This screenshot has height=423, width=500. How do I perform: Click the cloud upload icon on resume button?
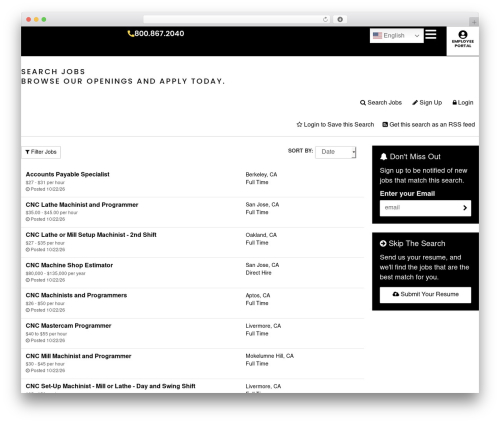pos(396,294)
